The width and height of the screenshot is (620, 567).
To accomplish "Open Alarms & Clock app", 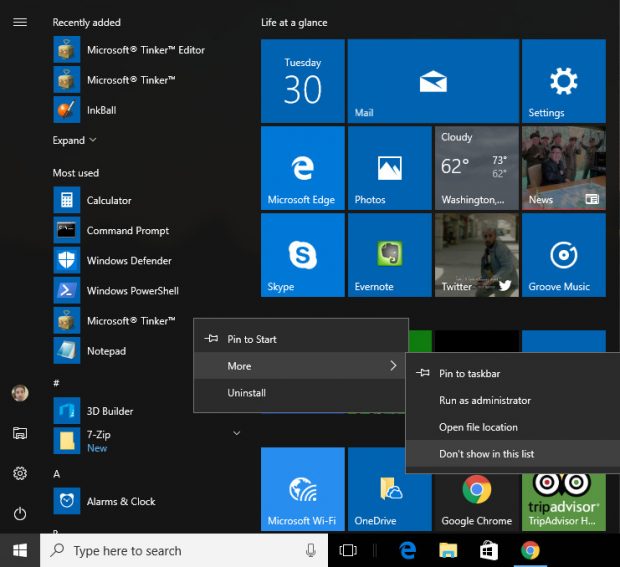I will pos(104,501).
